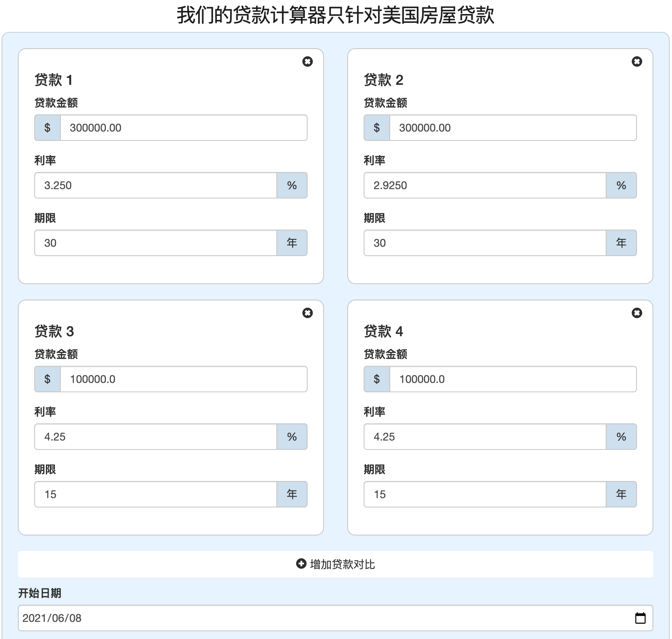
Task: Click the 贷款 1 loan amount field
Action: click(183, 128)
